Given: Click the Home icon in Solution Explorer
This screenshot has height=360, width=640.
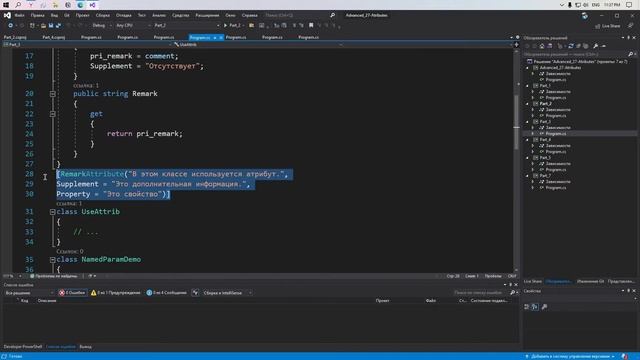Looking at the screenshot, I should pos(542,46).
